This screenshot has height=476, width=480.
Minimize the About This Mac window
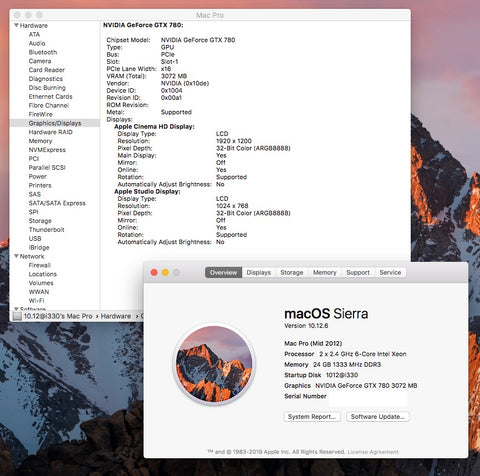coord(165,272)
